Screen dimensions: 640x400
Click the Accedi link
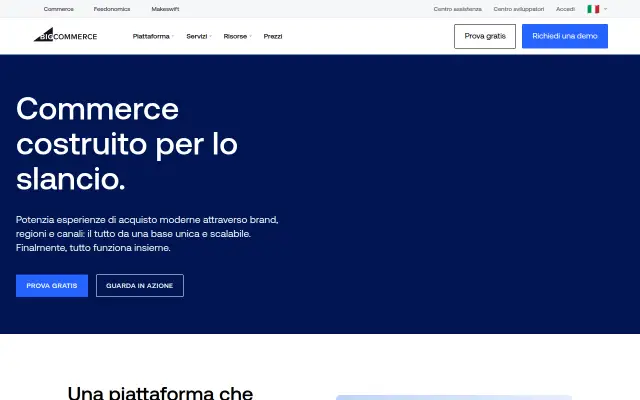565,9
